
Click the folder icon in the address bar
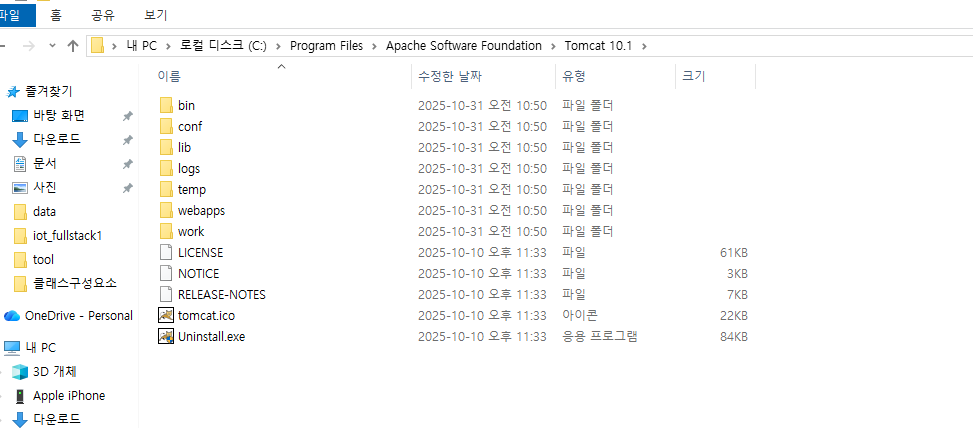tap(97, 46)
